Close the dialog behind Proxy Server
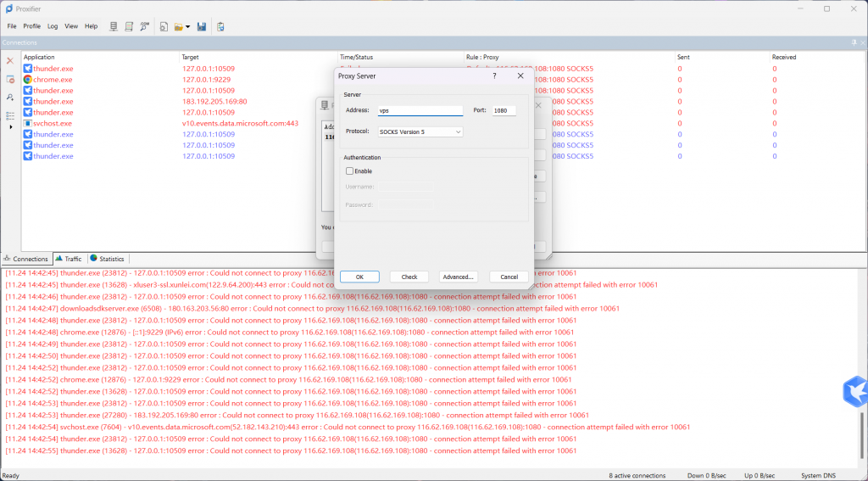 coord(539,105)
